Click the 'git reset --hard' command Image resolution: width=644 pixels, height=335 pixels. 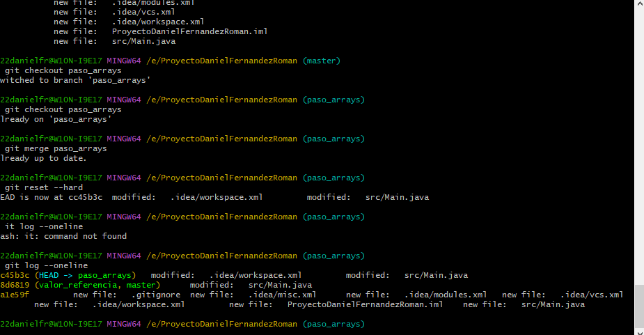(x=44, y=188)
